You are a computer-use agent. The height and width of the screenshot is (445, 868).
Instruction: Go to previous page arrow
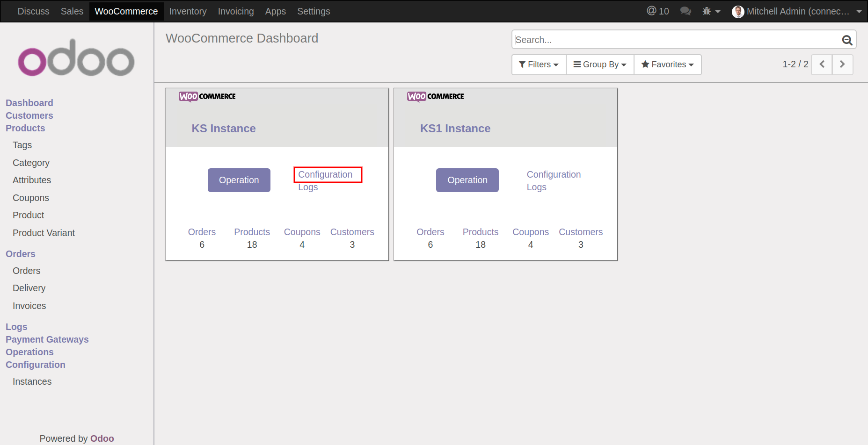pyautogui.click(x=822, y=65)
